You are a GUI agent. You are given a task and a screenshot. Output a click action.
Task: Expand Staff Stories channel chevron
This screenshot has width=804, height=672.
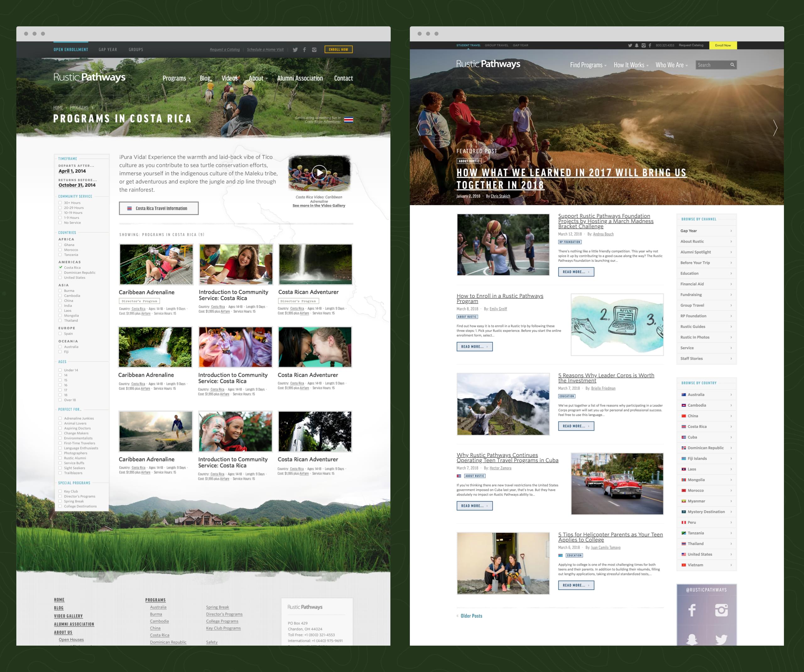point(731,358)
